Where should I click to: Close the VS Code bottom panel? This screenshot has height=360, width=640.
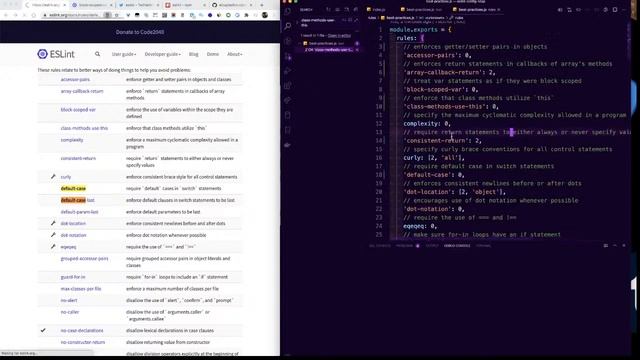pos(624,246)
